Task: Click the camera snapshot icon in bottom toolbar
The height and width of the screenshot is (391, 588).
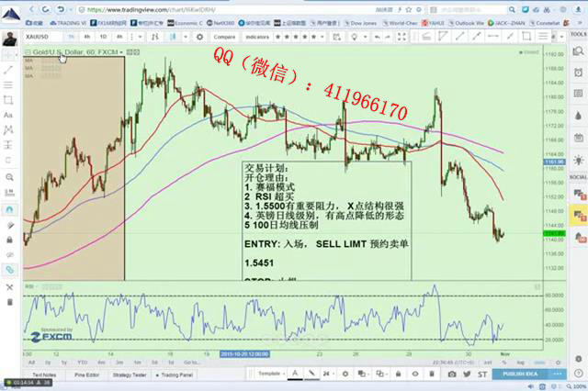Action: coord(452,374)
